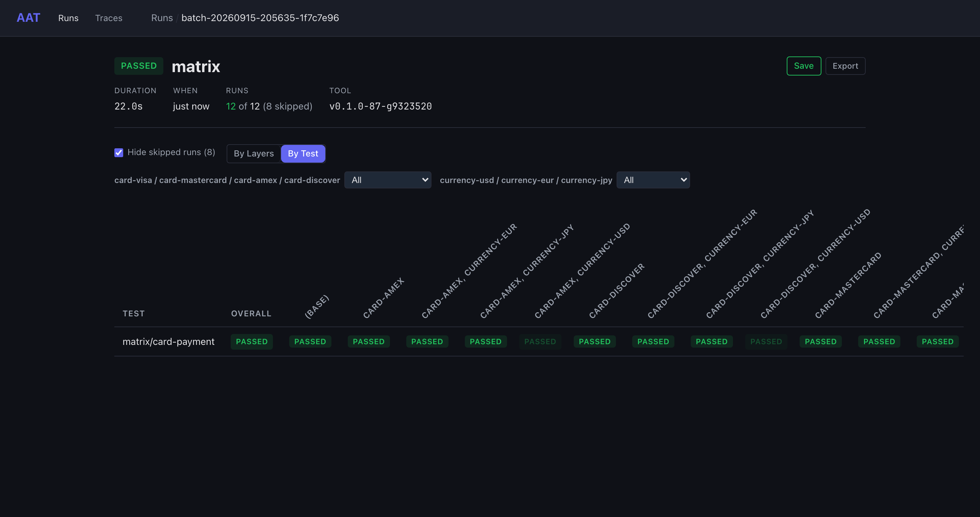Click PASSED badge under (BASE) column
The height and width of the screenshot is (517, 980).
[x=310, y=342]
